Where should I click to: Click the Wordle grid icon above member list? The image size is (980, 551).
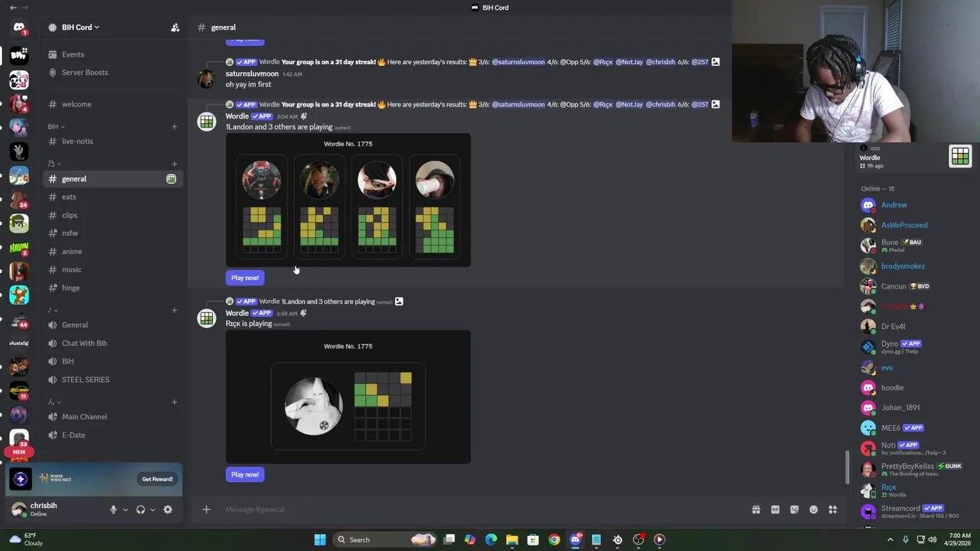[x=960, y=156]
